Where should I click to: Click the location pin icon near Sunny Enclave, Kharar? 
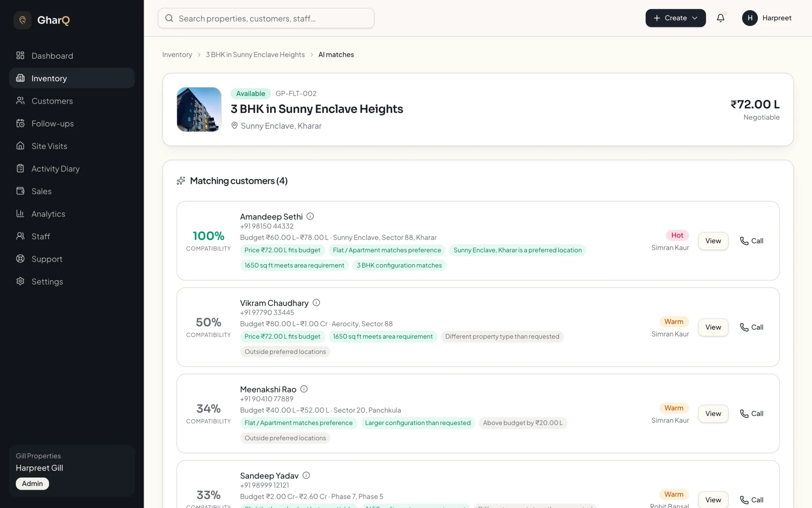pyautogui.click(x=234, y=126)
